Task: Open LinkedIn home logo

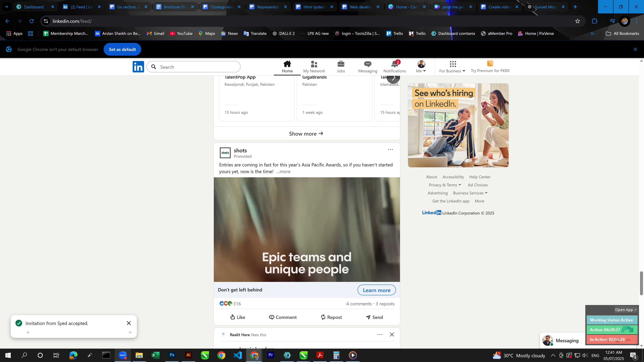Action: click(x=138, y=67)
